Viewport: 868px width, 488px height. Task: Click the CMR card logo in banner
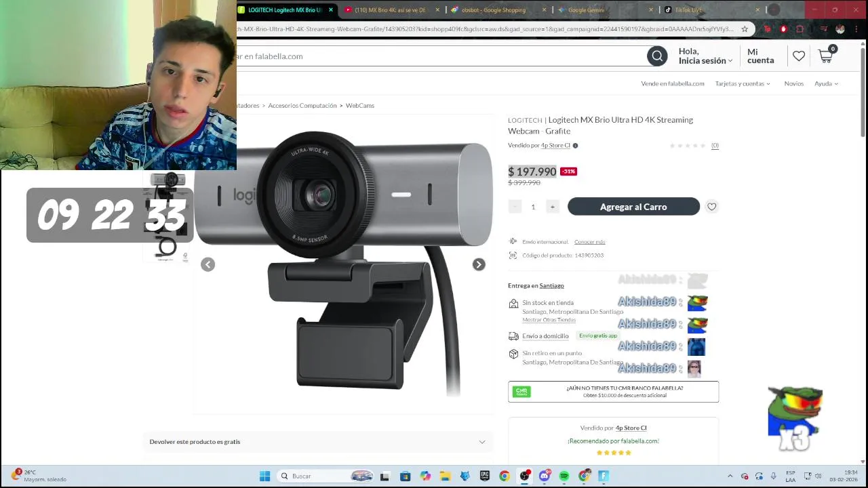click(521, 392)
